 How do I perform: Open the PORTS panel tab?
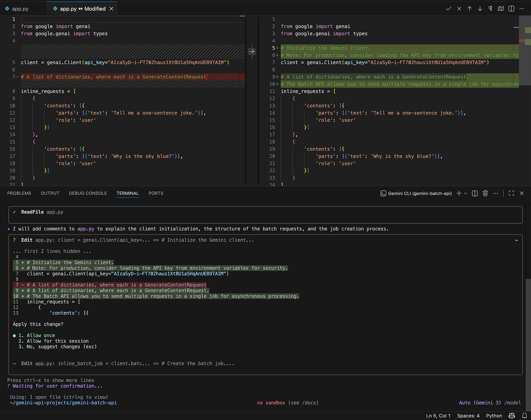(x=156, y=193)
